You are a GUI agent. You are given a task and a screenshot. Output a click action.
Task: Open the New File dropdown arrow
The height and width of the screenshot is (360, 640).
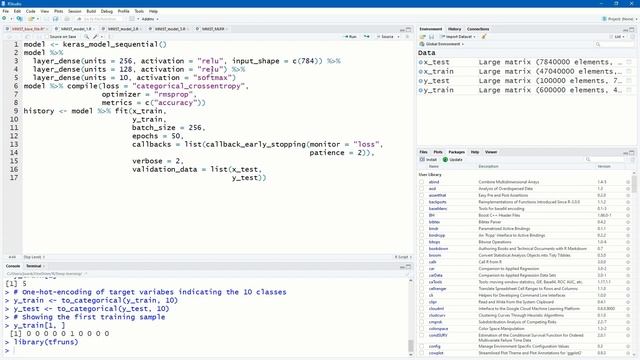pyautogui.click(x=11, y=19)
